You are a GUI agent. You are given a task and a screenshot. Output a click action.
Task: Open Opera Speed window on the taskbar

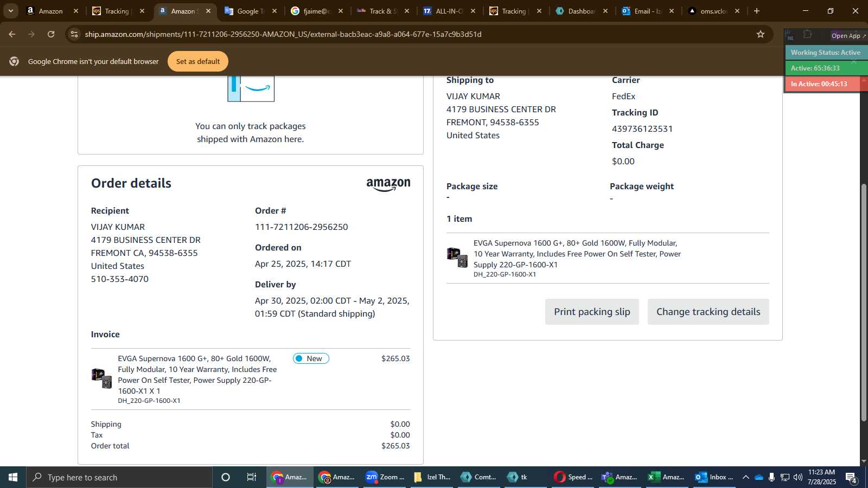573,477
